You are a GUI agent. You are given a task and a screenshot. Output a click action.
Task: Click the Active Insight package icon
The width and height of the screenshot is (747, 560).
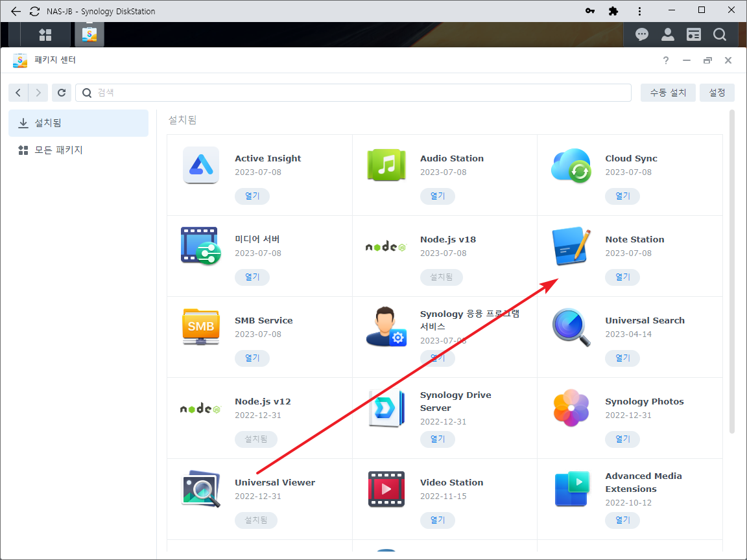coord(201,165)
